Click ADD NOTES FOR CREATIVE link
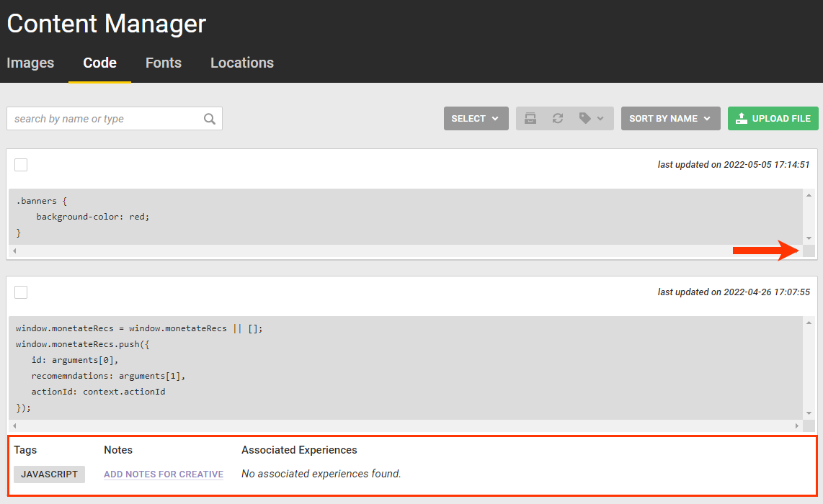 [164, 474]
